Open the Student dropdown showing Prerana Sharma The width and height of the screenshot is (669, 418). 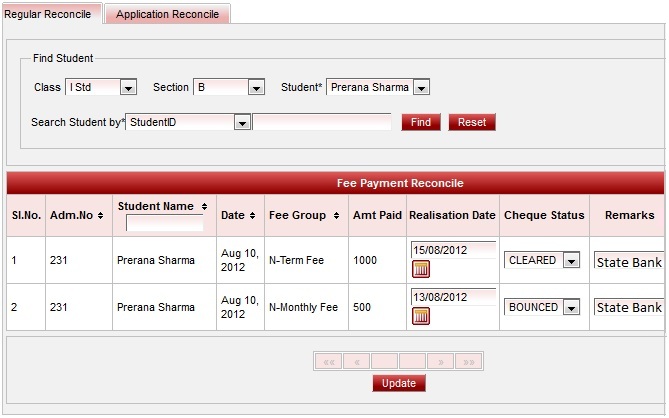point(421,88)
